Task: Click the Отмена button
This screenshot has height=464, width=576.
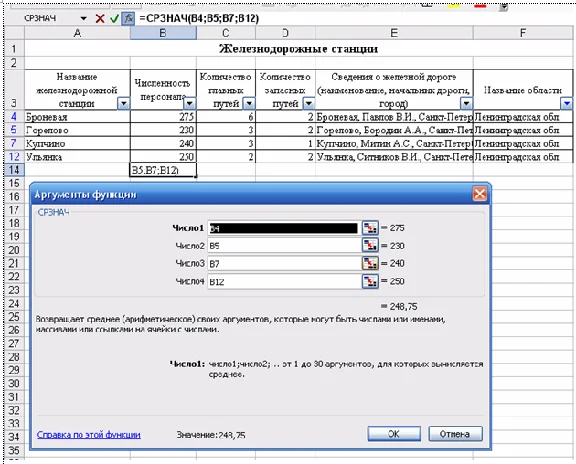Action: (455, 434)
